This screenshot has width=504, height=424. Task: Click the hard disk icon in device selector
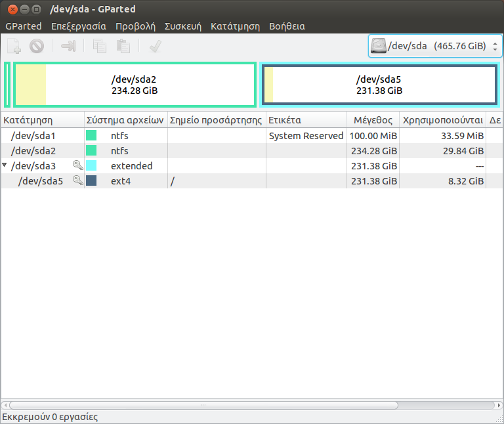[x=378, y=46]
